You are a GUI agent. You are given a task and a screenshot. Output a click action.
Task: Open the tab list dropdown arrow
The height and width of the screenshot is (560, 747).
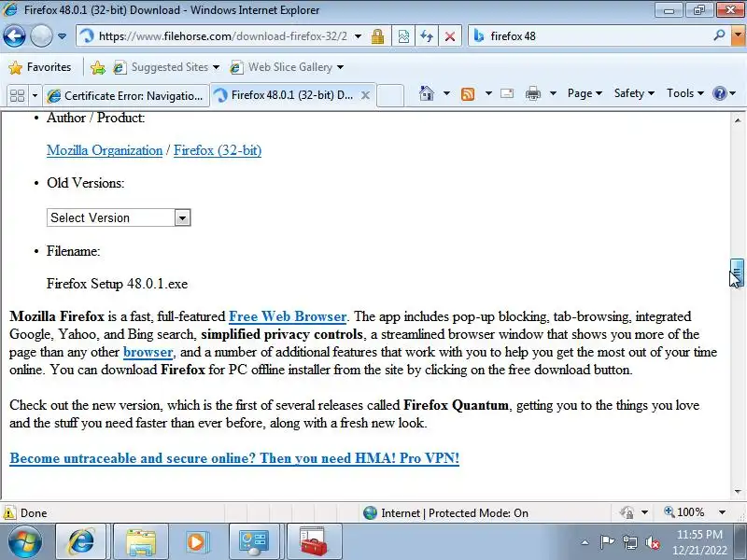pos(35,96)
